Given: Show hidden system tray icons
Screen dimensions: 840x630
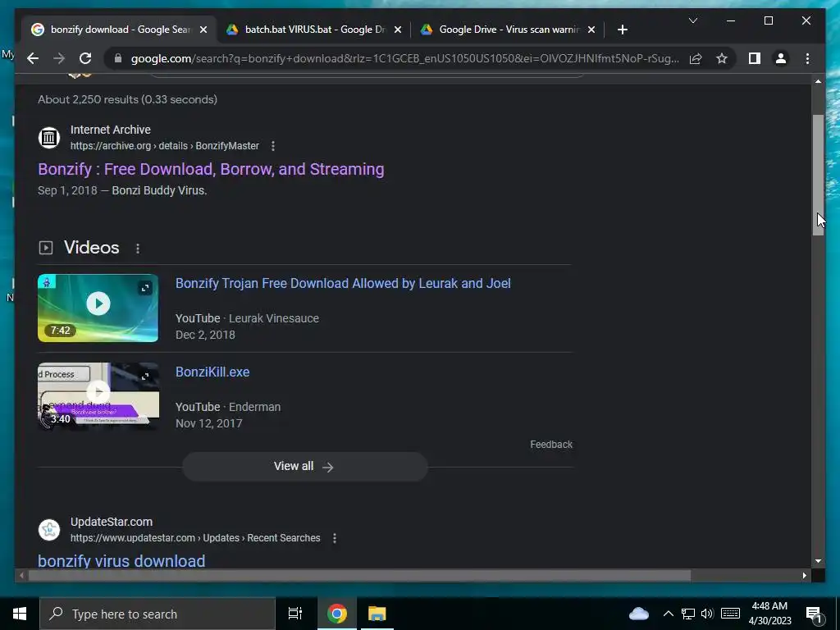Looking at the screenshot, I should [668, 614].
